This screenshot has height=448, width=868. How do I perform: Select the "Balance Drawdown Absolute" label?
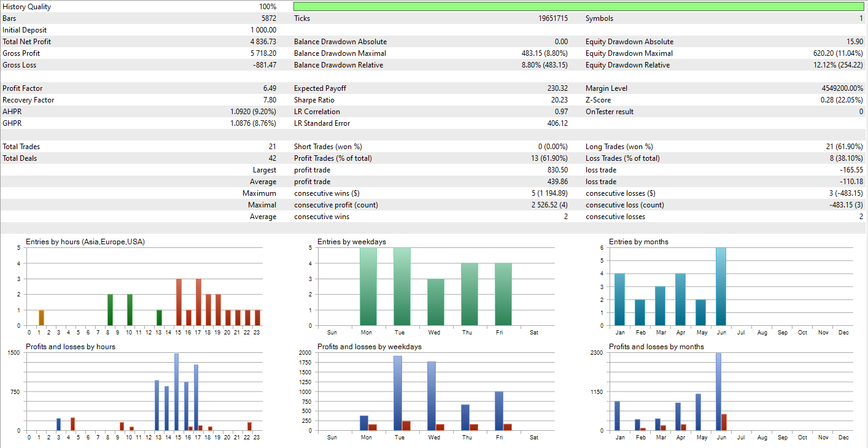click(340, 42)
